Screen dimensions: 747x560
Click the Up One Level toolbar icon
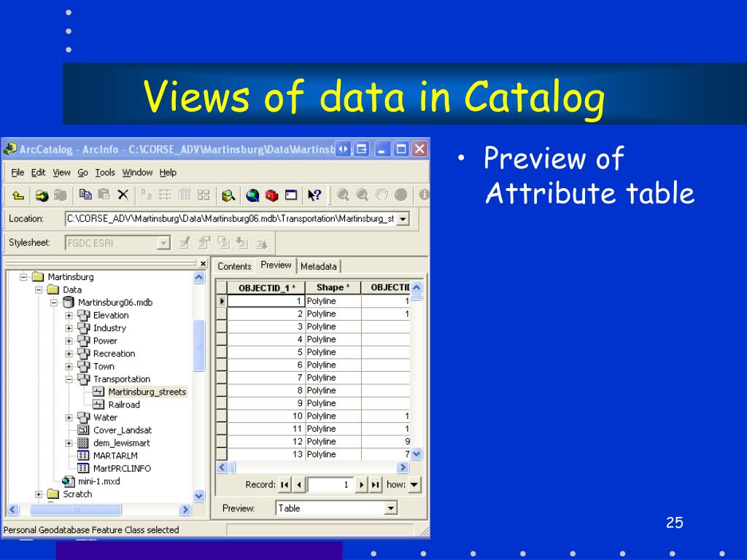18,195
